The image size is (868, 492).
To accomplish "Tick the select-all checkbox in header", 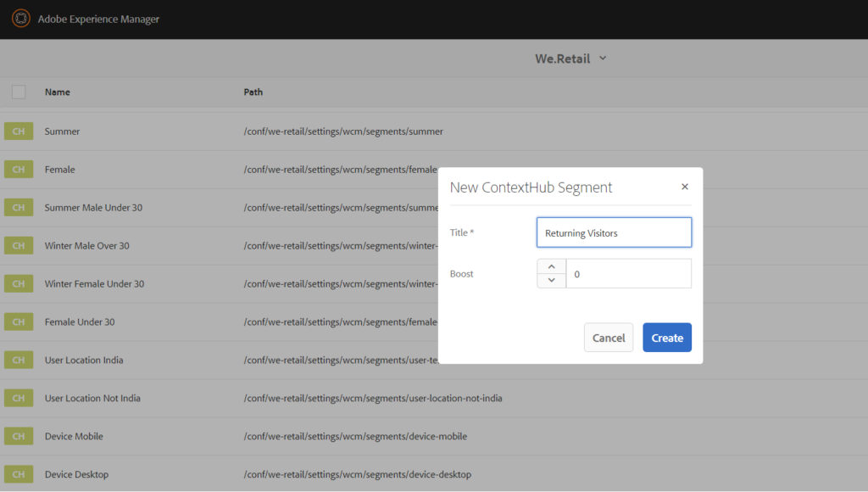I will (19, 92).
